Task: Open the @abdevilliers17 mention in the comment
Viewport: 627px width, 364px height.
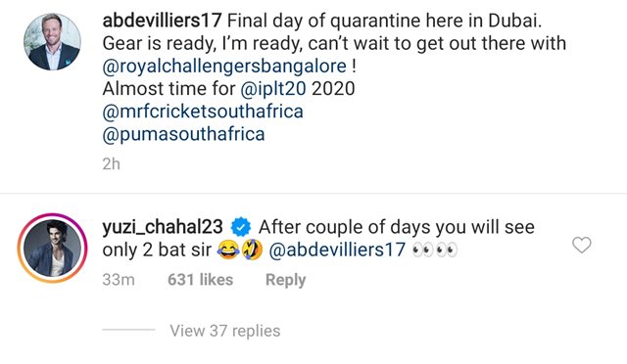Action: [x=337, y=250]
